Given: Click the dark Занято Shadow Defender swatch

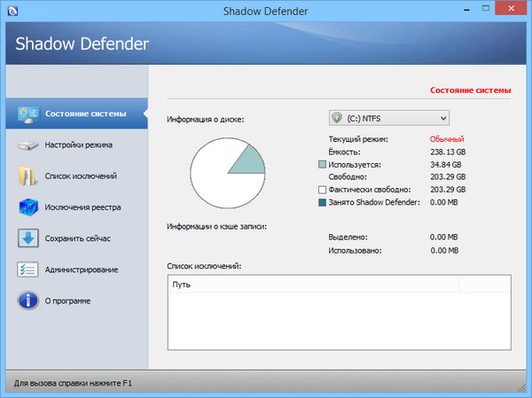Looking at the screenshot, I should 323,202.
